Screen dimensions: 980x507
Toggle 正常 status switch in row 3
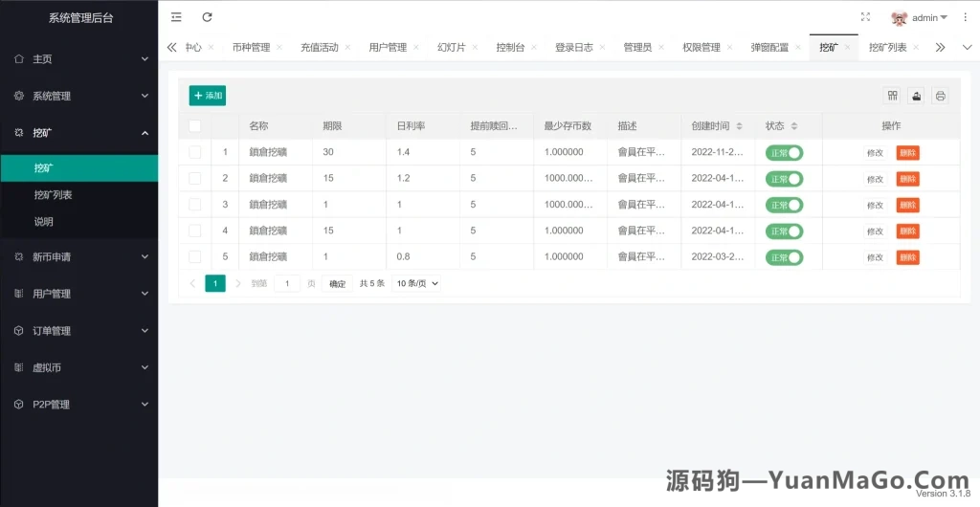[784, 206]
